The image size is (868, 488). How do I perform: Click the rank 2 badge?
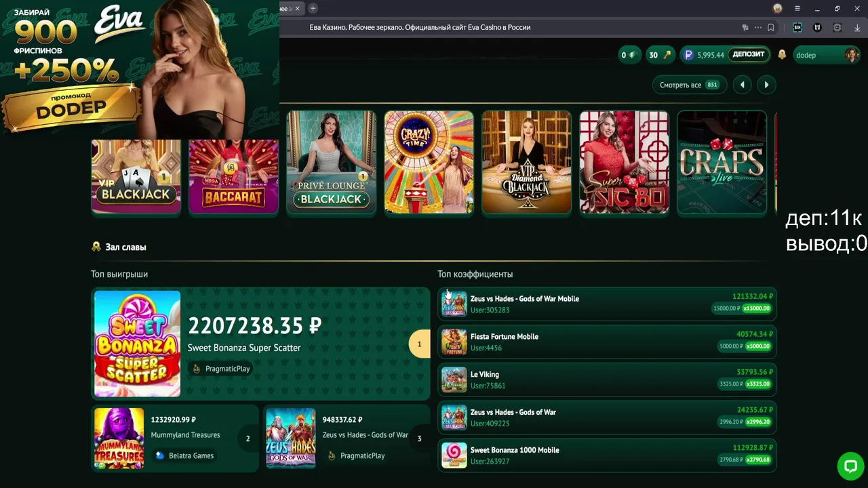(x=248, y=439)
